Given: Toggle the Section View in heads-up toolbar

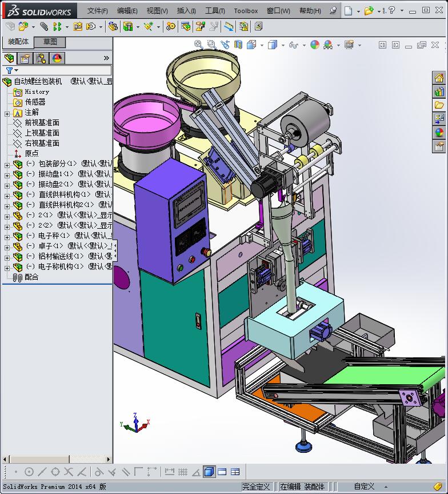Looking at the screenshot, I should pos(238,45).
